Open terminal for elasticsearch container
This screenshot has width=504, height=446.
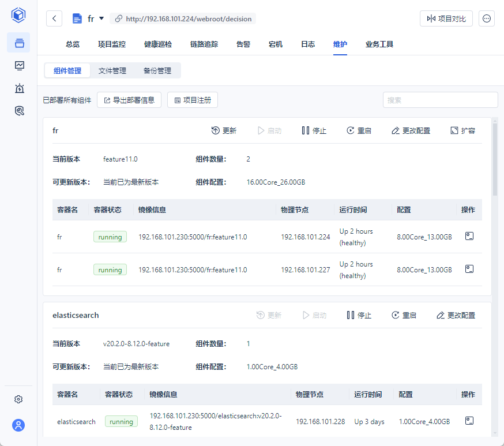pos(469,421)
